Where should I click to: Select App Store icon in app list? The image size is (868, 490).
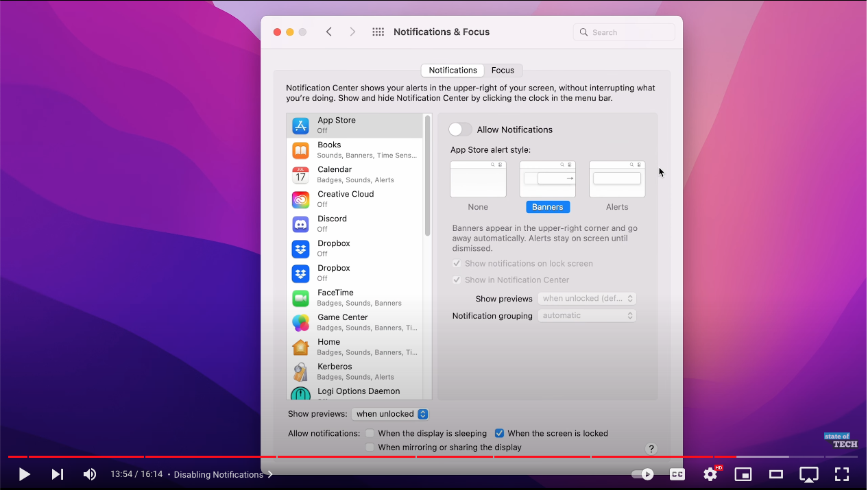tap(300, 125)
